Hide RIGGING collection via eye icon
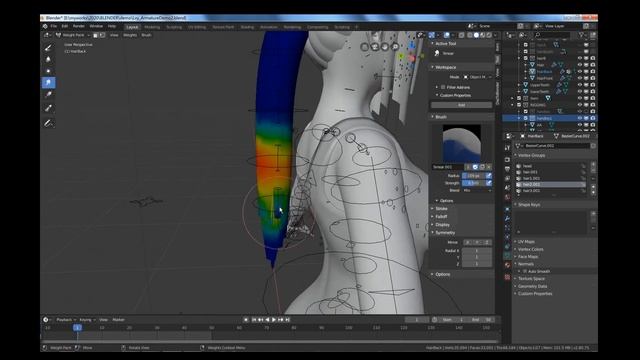Viewport: 640px width, 360px height. pyautogui.click(x=580, y=105)
